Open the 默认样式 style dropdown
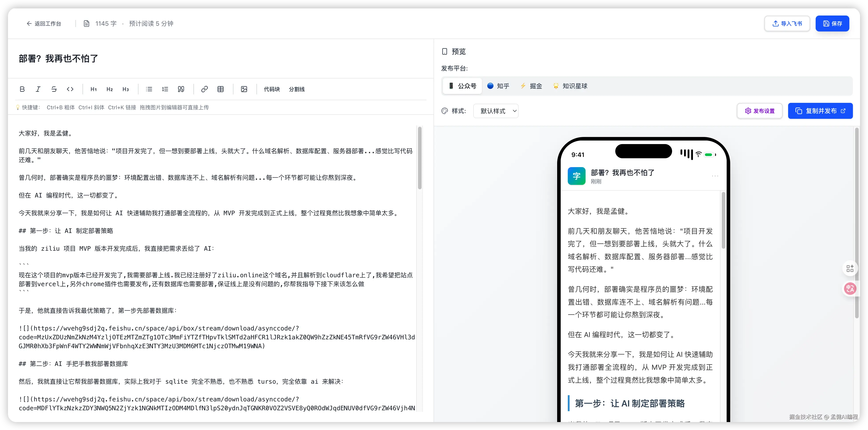This screenshot has height=430, width=868. (496, 111)
